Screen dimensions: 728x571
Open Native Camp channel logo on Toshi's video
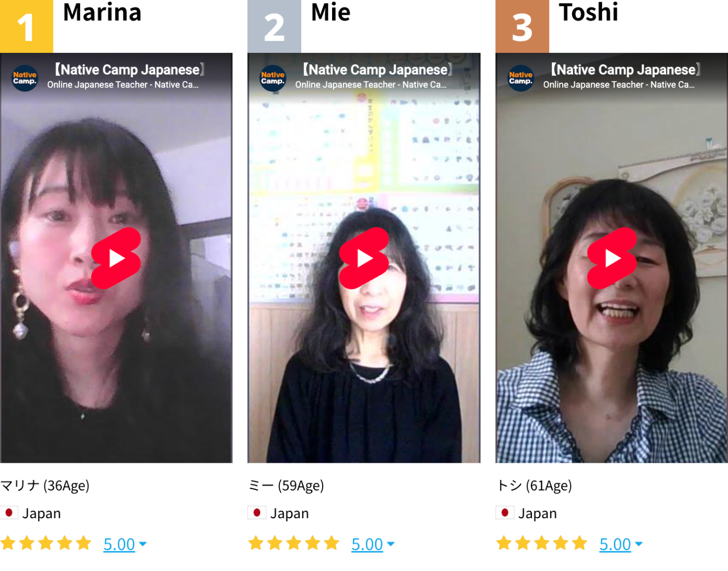521,78
